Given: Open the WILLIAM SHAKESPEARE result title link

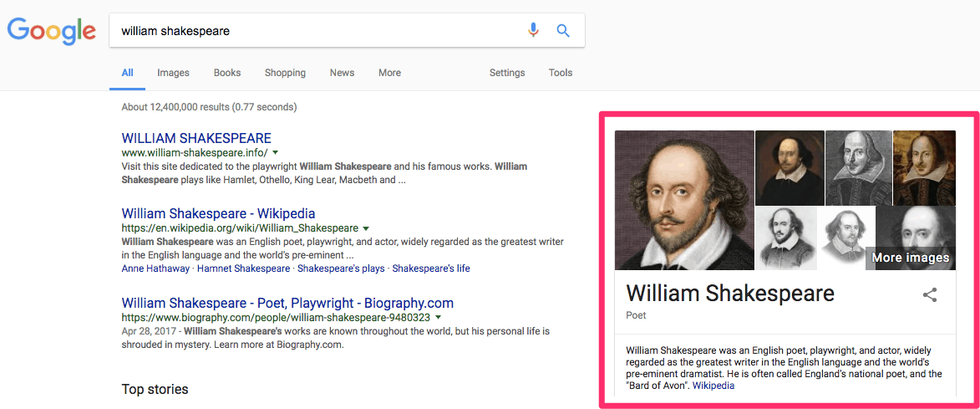Looking at the screenshot, I should tap(196, 138).
